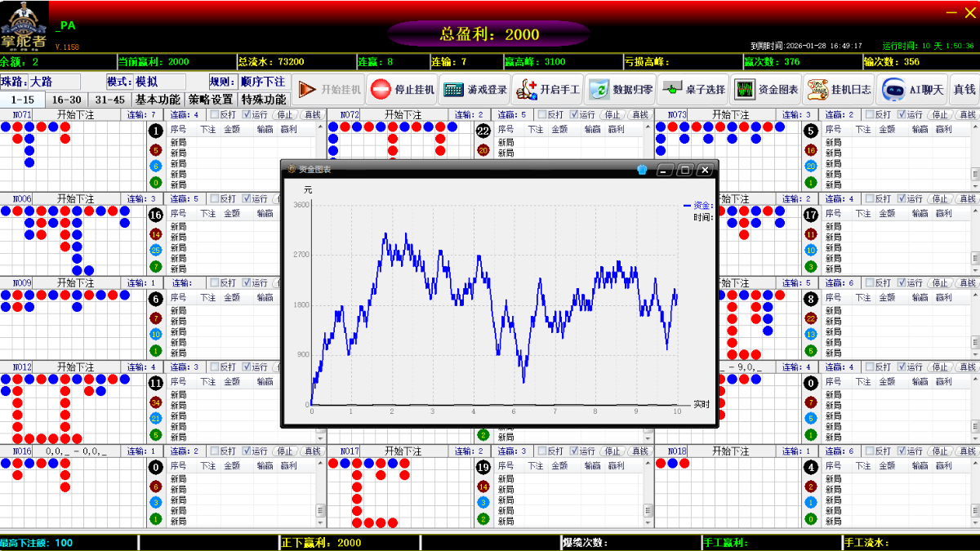Switch to the 16-30 tables tab

pos(66,100)
